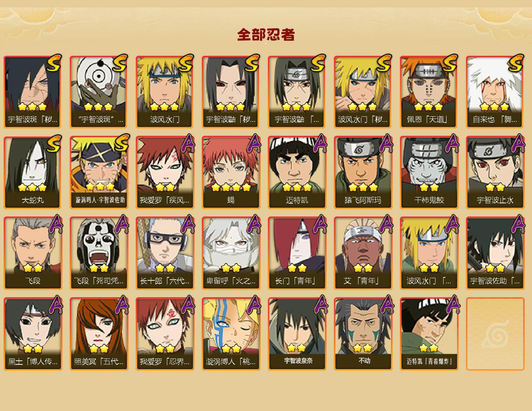Select the 宇智波止水 ninja card
This screenshot has height=411, width=532.
(x=495, y=172)
